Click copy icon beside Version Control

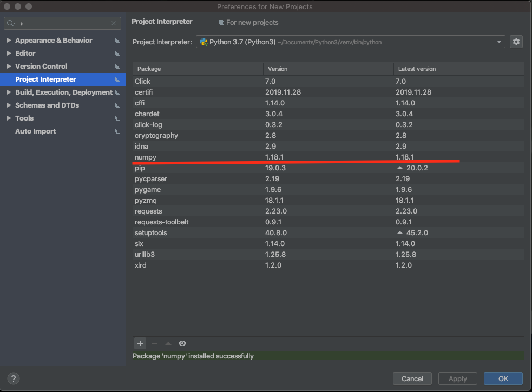(118, 66)
